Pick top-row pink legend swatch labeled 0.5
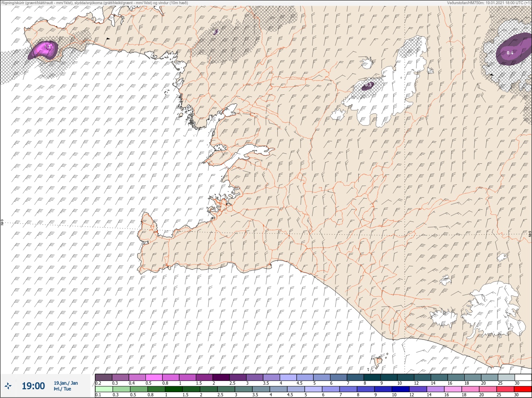 [154, 377]
